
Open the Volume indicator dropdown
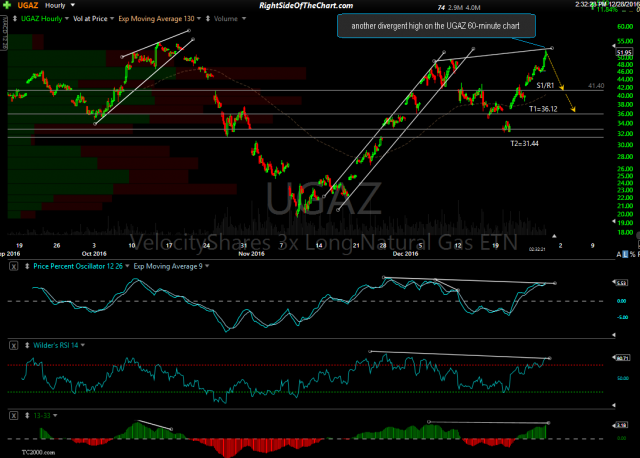point(226,20)
